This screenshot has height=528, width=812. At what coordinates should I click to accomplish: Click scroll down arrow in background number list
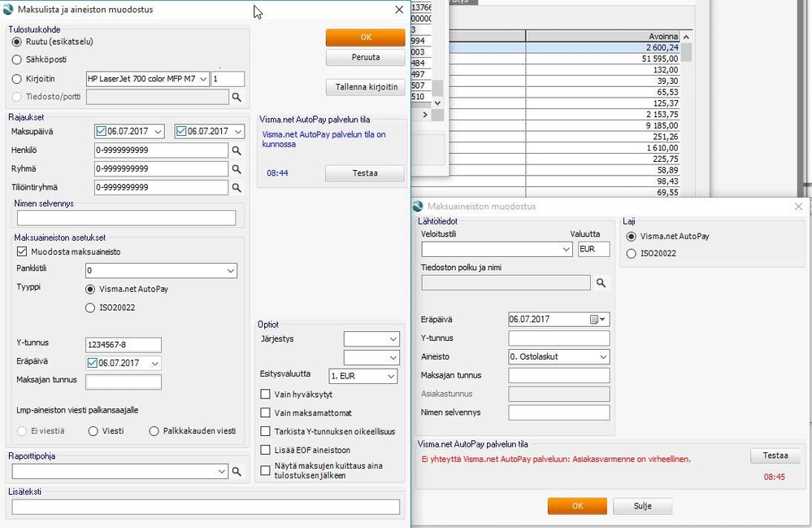[437, 103]
